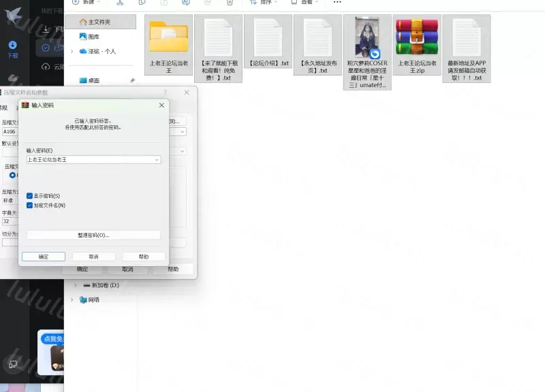Click the grey cloud icon in dark sidebar
The height and width of the screenshot is (392, 545).
[x=12, y=80]
